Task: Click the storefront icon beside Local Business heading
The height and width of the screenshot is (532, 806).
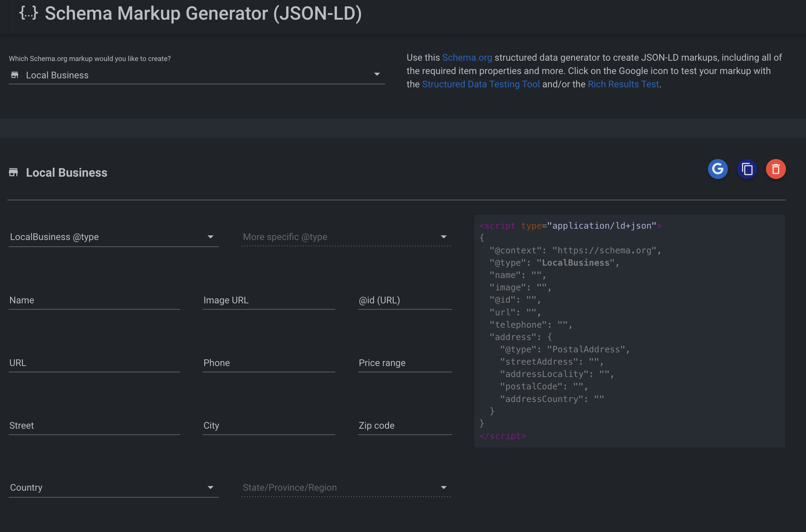Action: click(13, 172)
